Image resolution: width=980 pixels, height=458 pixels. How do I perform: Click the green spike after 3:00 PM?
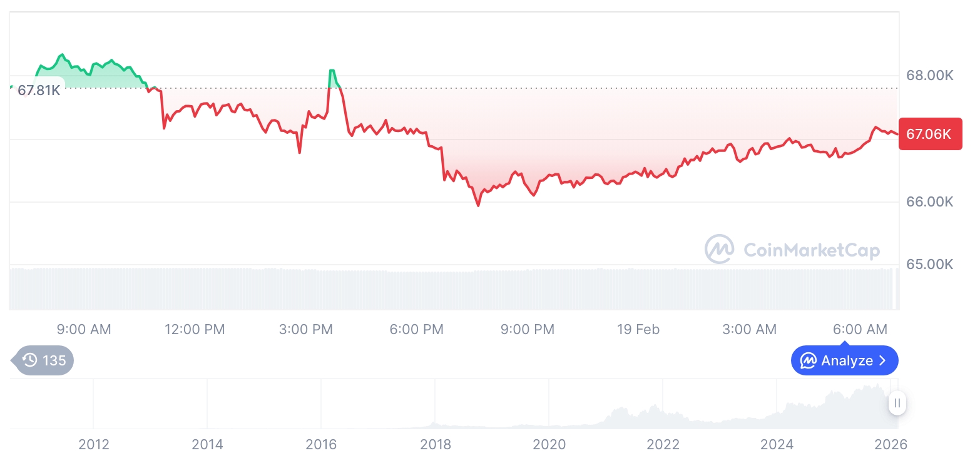pyautogui.click(x=331, y=71)
